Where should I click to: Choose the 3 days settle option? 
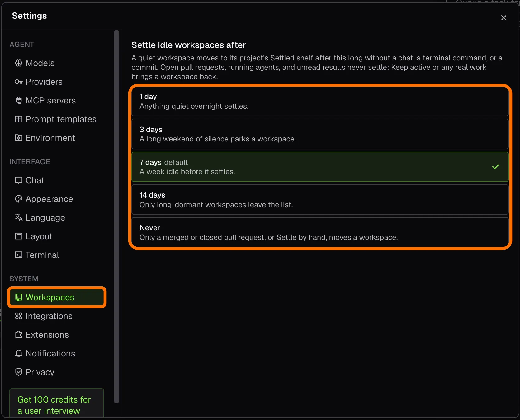click(x=320, y=134)
